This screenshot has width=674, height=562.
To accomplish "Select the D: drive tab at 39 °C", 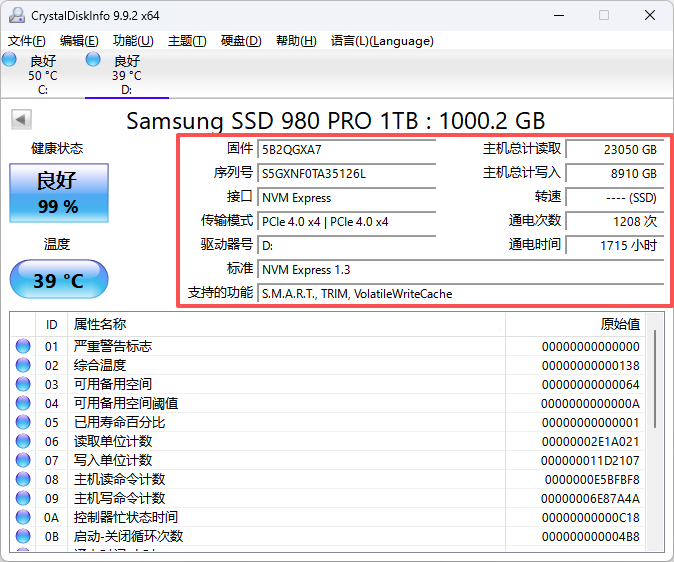I will 127,75.
